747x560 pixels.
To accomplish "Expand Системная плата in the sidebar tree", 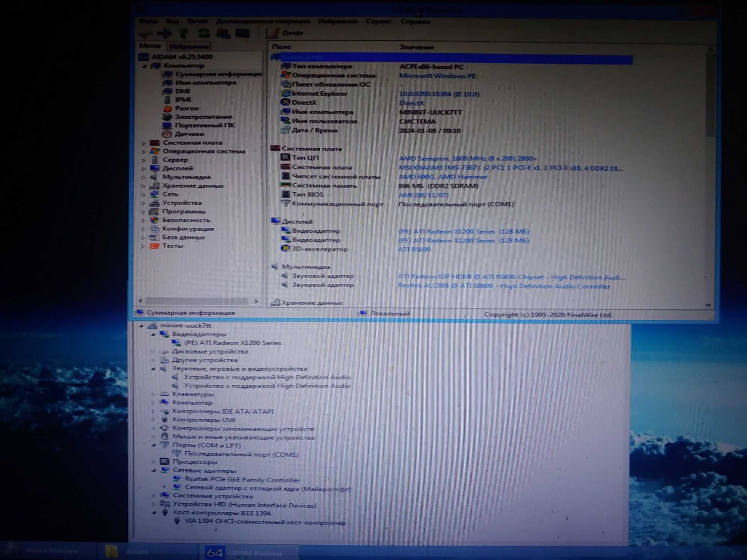I will 144,143.
